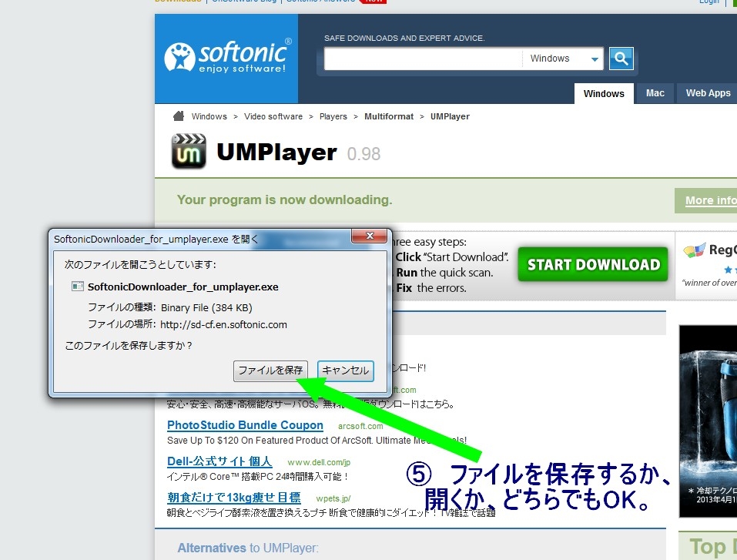Switch to the Mac tab
Screen dimensions: 737x560
tap(655, 93)
